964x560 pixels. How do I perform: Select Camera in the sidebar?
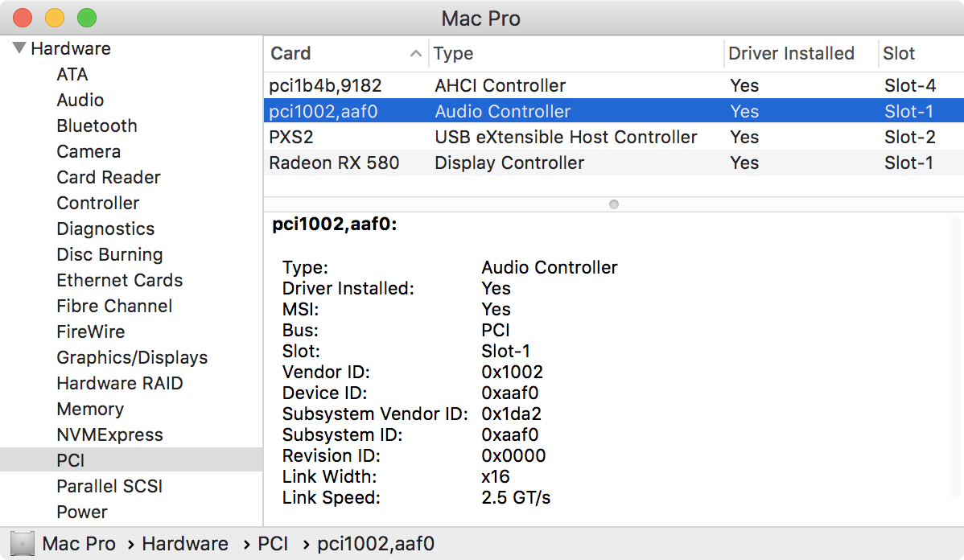[x=89, y=152]
